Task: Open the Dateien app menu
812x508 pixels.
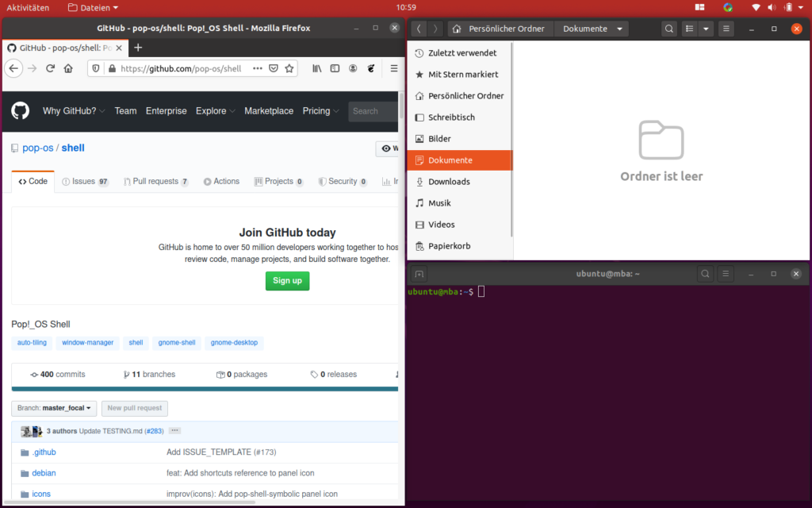Action: pyautogui.click(x=94, y=8)
